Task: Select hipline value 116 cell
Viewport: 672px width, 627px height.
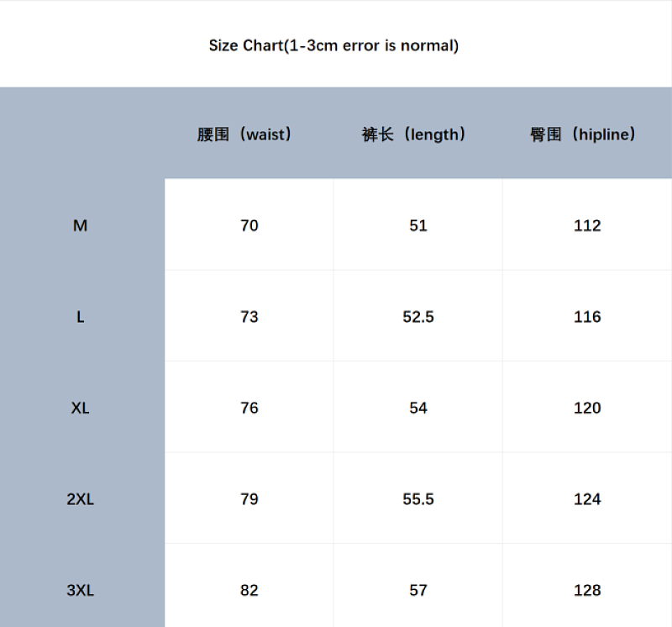Action: [587, 316]
